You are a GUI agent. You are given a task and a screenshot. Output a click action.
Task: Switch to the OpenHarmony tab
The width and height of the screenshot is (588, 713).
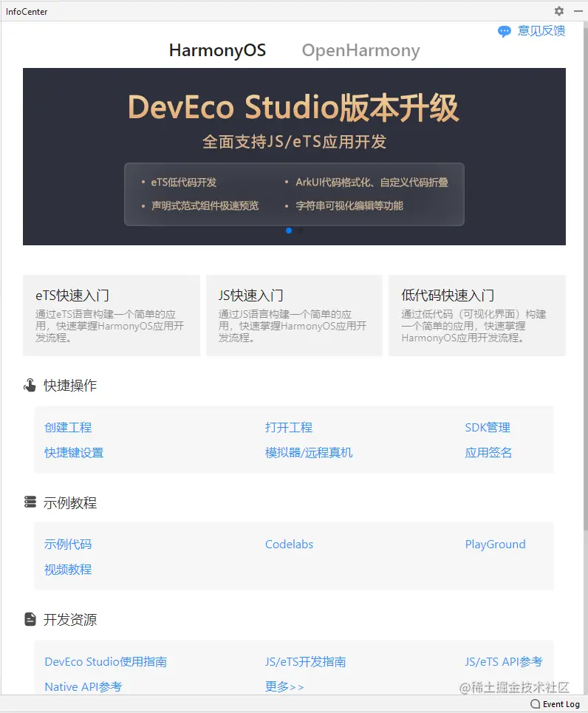tap(360, 50)
